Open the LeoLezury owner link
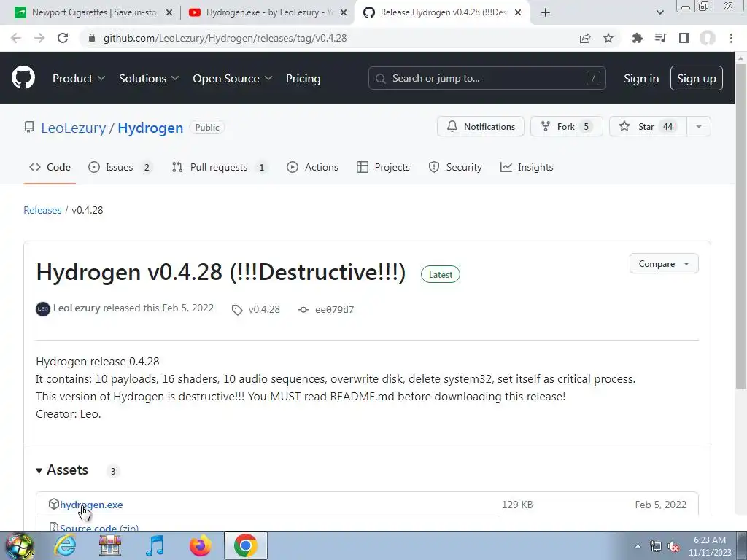Image resolution: width=747 pixels, height=560 pixels. click(74, 128)
